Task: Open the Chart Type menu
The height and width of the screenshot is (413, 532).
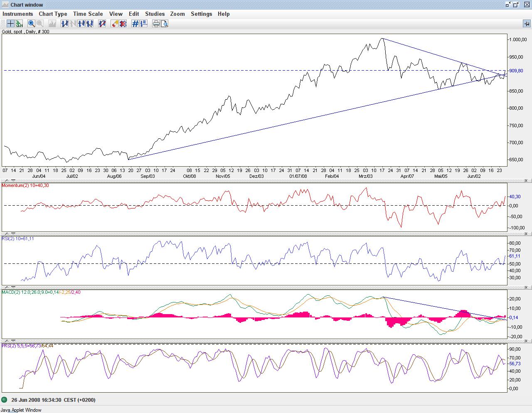Action: click(x=53, y=14)
